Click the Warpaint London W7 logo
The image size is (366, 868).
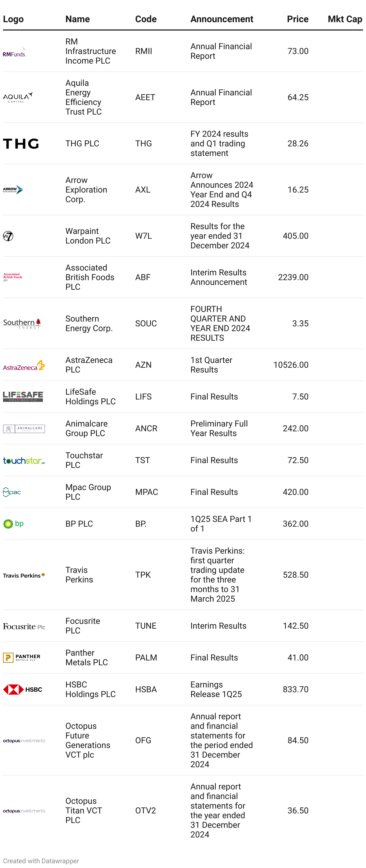tap(8, 236)
